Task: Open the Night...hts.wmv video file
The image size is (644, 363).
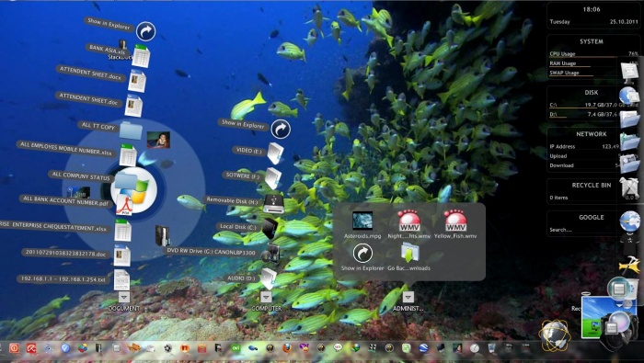Action: pyautogui.click(x=409, y=221)
